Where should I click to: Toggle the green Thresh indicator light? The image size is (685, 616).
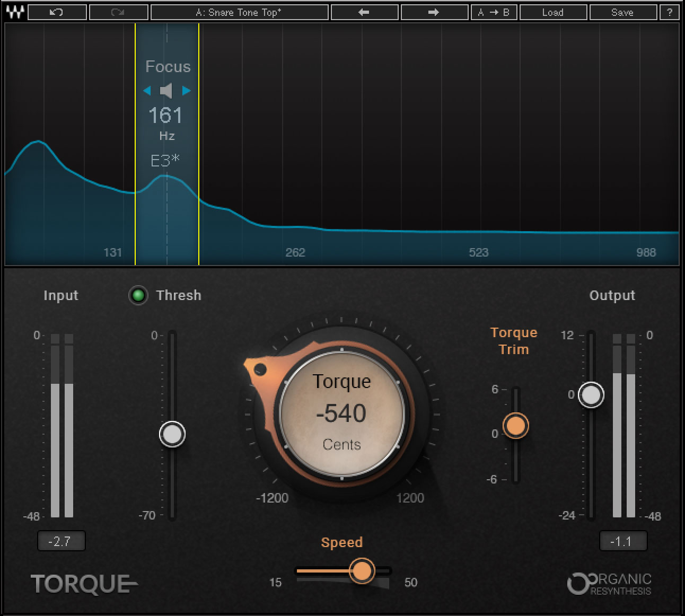pos(138,295)
